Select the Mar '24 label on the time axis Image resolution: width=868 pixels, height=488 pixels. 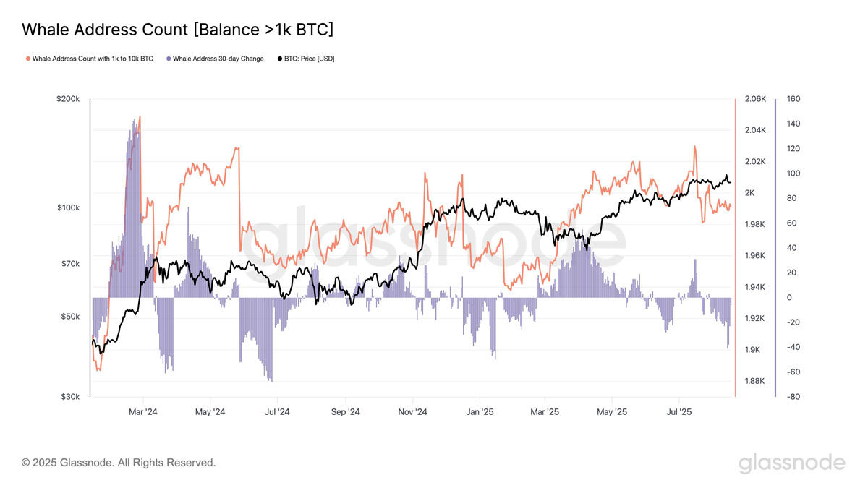click(x=142, y=412)
